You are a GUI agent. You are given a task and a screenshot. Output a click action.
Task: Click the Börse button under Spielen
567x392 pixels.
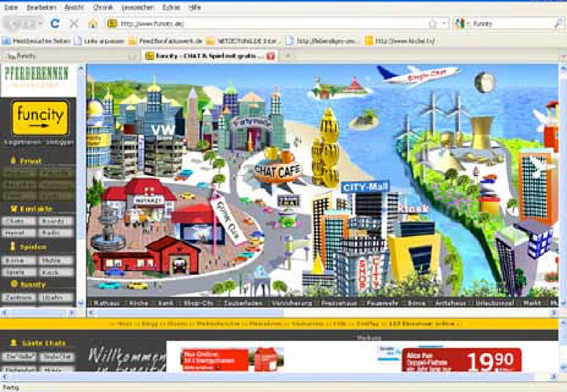pos(18,261)
